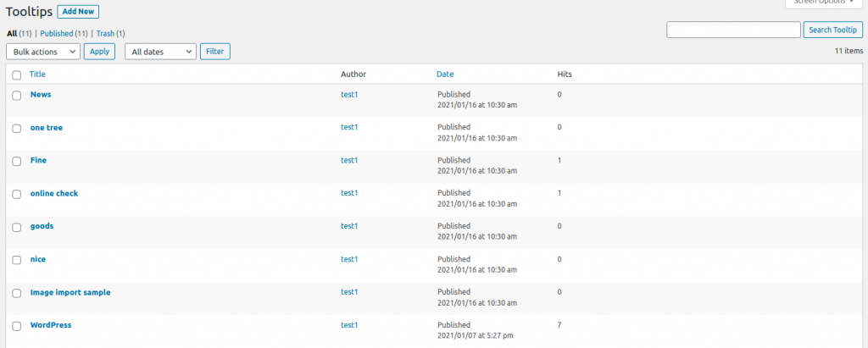The width and height of the screenshot is (868, 348).
Task: Open the nice tooltip
Action: [x=38, y=259]
